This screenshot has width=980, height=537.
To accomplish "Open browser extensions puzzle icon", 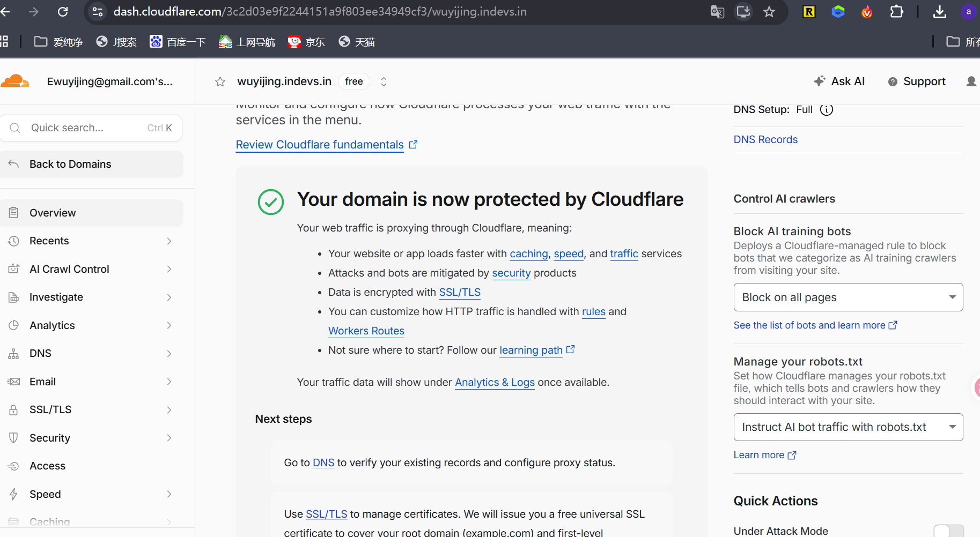I will coord(896,12).
